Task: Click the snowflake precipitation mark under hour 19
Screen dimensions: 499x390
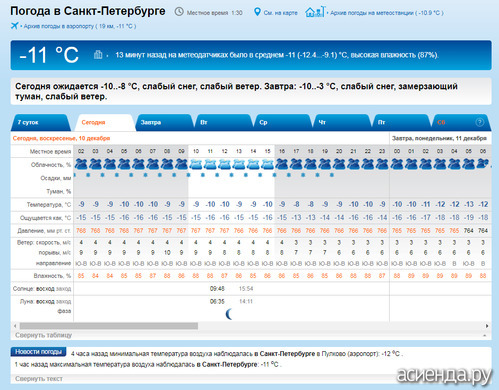Action: pyautogui.click(x=332, y=175)
